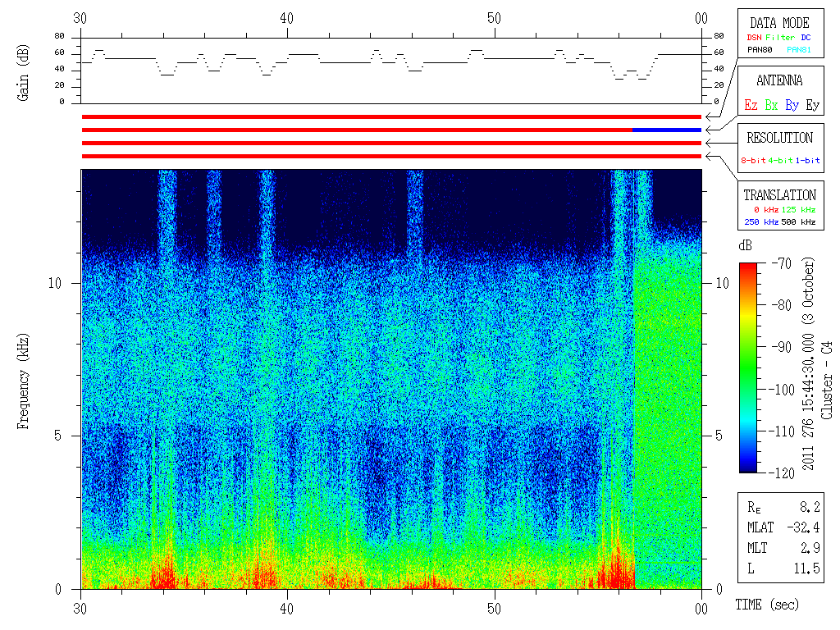Click the 10 kHz label on left axis
Screen dimensions: 840x630
tap(55, 283)
